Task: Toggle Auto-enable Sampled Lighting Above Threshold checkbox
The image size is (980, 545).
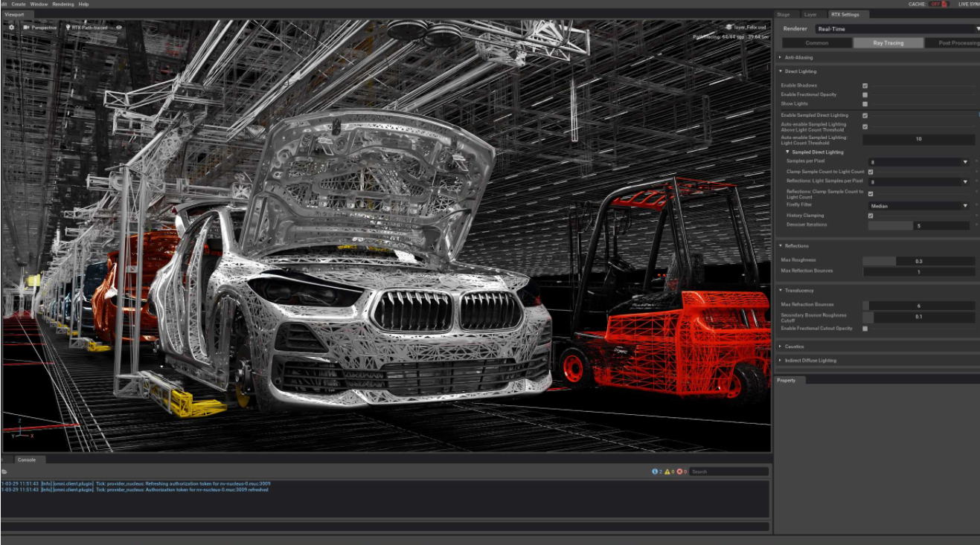Action: [865, 126]
